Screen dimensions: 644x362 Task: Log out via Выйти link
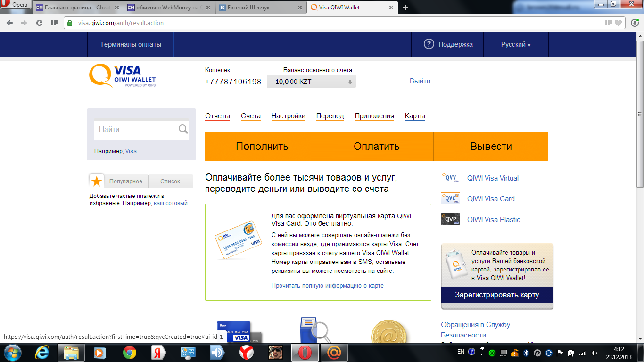(420, 81)
